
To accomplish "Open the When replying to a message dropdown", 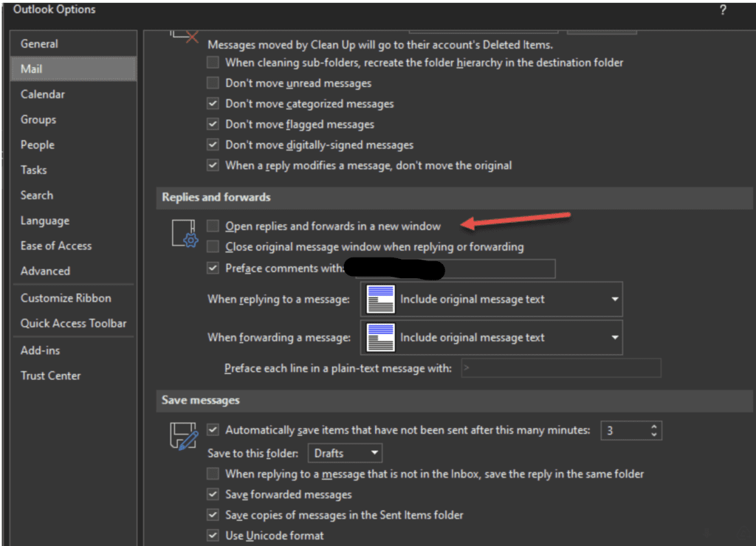I will [614, 299].
